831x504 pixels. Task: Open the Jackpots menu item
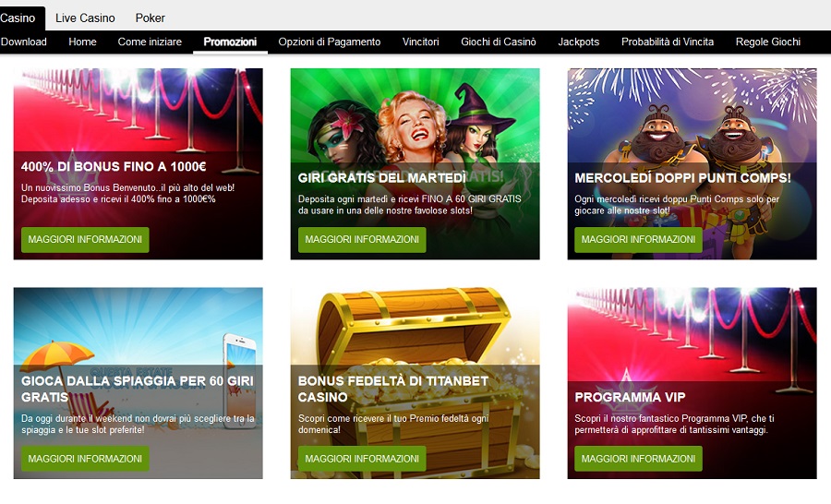coord(578,42)
